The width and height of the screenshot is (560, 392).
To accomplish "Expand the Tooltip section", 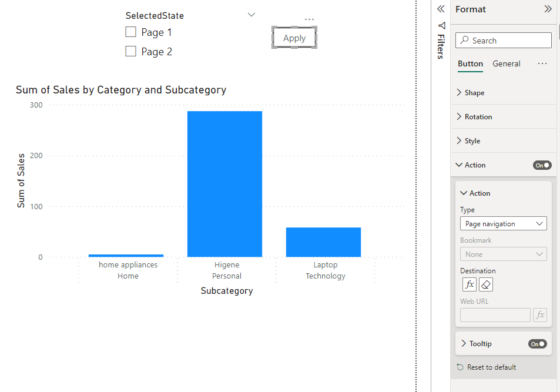I will click(464, 343).
